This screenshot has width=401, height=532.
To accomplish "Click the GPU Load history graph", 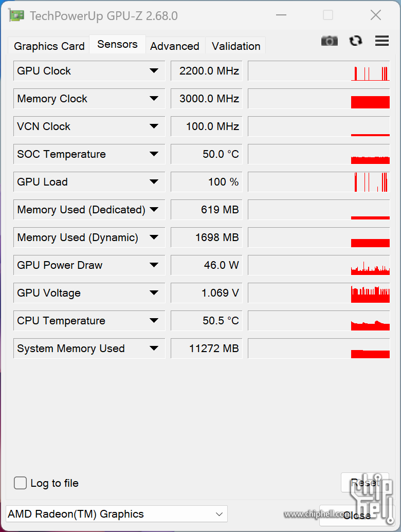I will click(x=319, y=182).
